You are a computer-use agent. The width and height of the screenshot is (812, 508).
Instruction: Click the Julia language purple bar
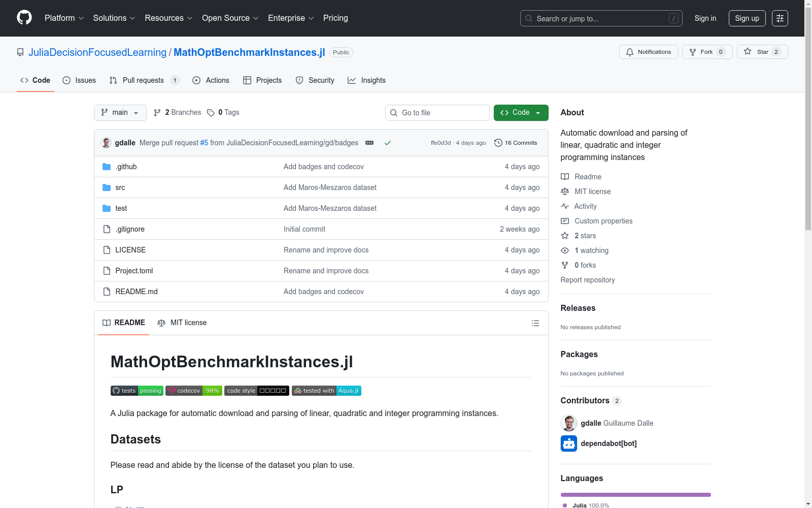click(x=636, y=495)
